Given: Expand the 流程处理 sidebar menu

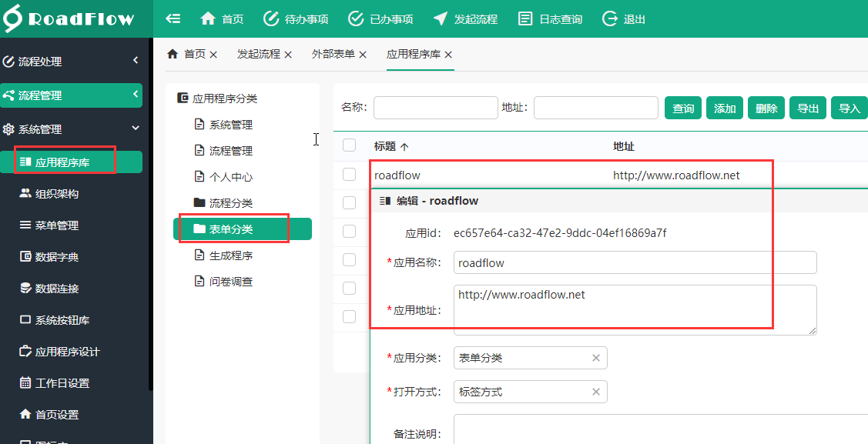Looking at the screenshot, I should click(x=71, y=62).
